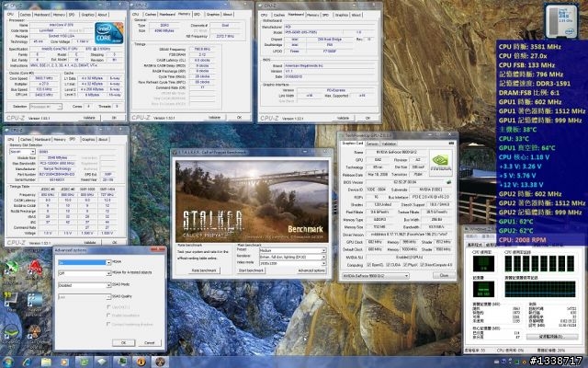Open Windows Media Player taskbar icon

pos(64,362)
